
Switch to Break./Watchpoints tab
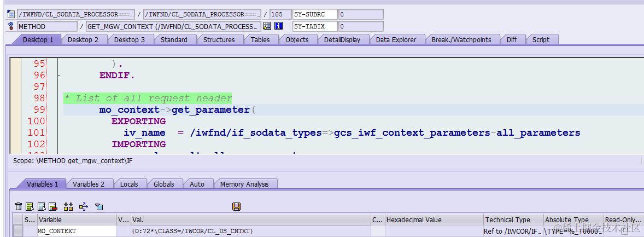pyautogui.click(x=461, y=39)
